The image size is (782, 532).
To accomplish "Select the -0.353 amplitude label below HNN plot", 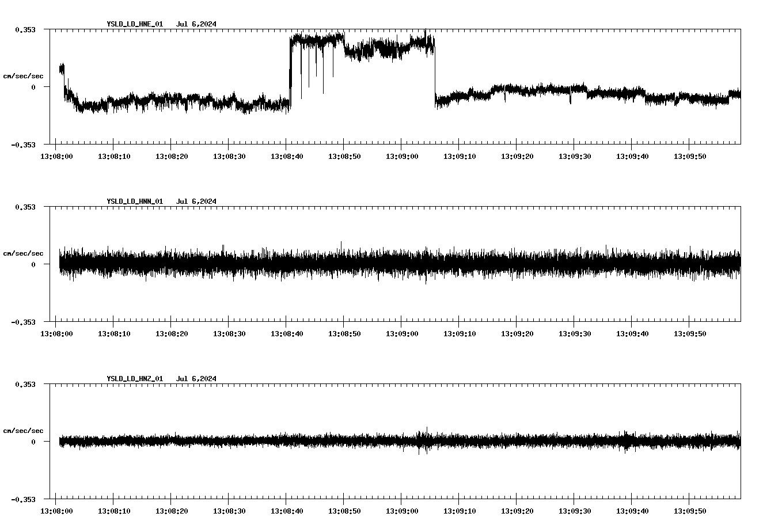I will pos(24,323).
